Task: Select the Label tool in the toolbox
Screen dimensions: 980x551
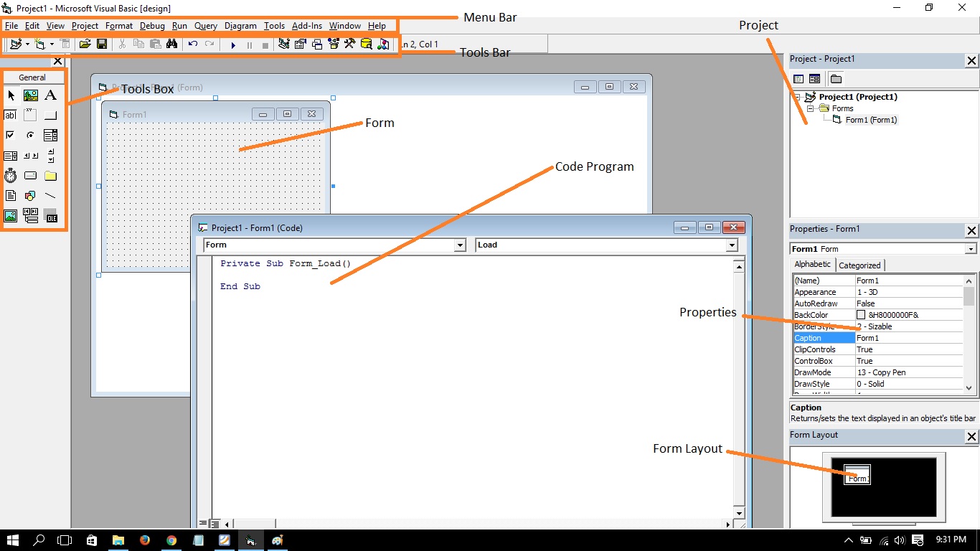Action: click(50, 95)
